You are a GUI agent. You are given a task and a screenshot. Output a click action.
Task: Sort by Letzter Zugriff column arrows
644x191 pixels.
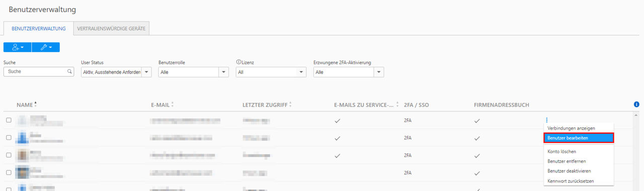290,105
